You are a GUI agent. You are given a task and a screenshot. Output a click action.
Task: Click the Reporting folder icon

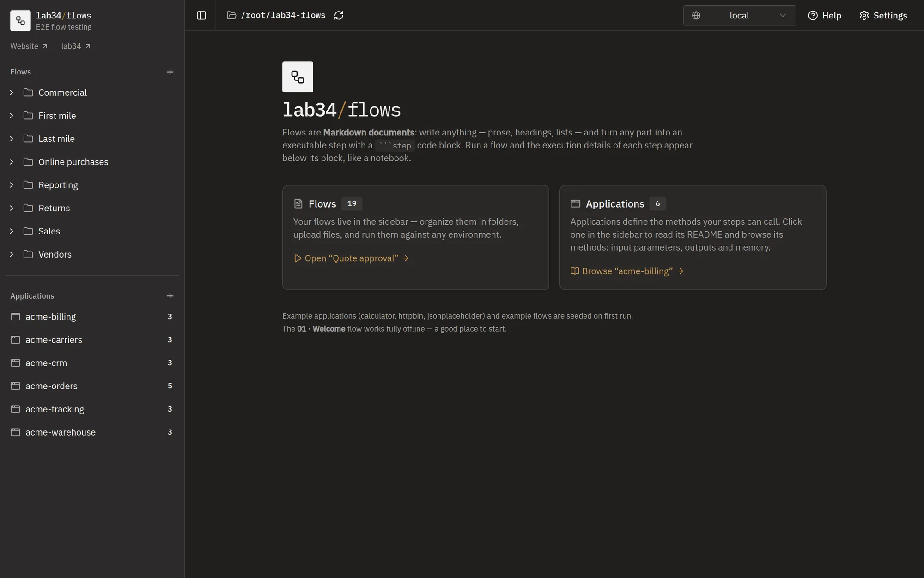pyautogui.click(x=28, y=184)
